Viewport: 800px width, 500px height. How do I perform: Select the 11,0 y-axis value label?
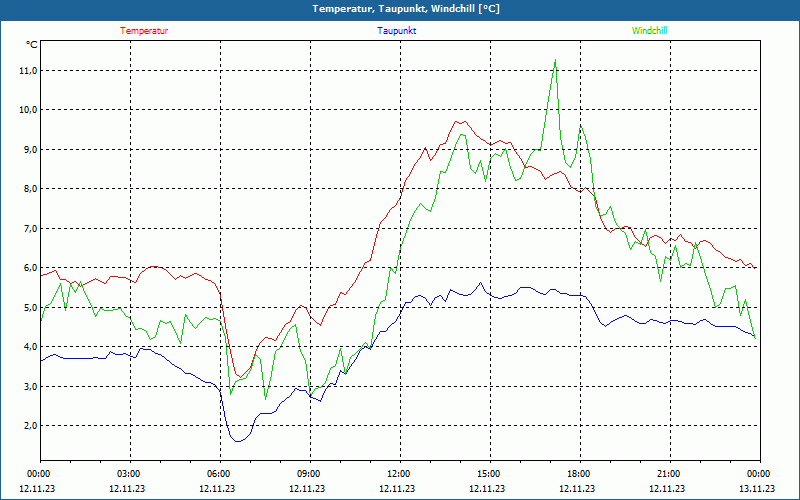pos(27,71)
